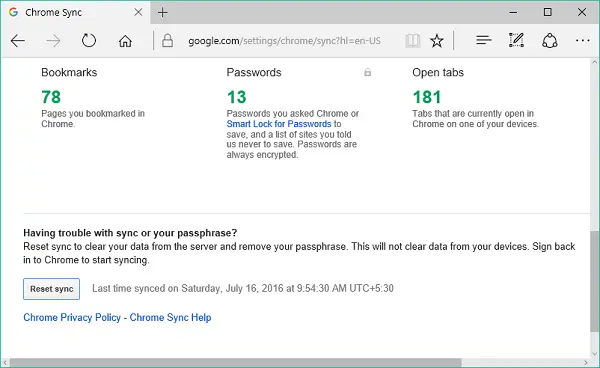The height and width of the screenshot is (368, 600).
Task: Open Smart Lock for Passwords link
Action: tap(279, 124)
